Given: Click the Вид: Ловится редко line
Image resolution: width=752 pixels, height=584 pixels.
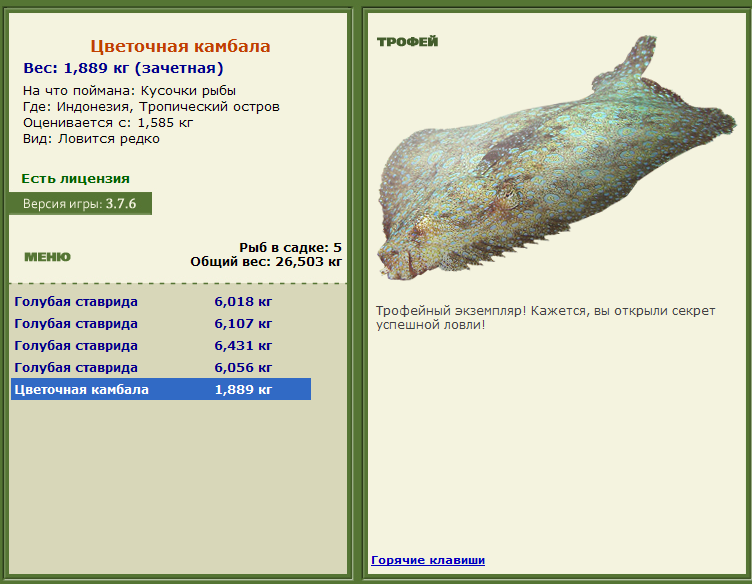Looking at the screenshot, I should click(x=91, y=139).
